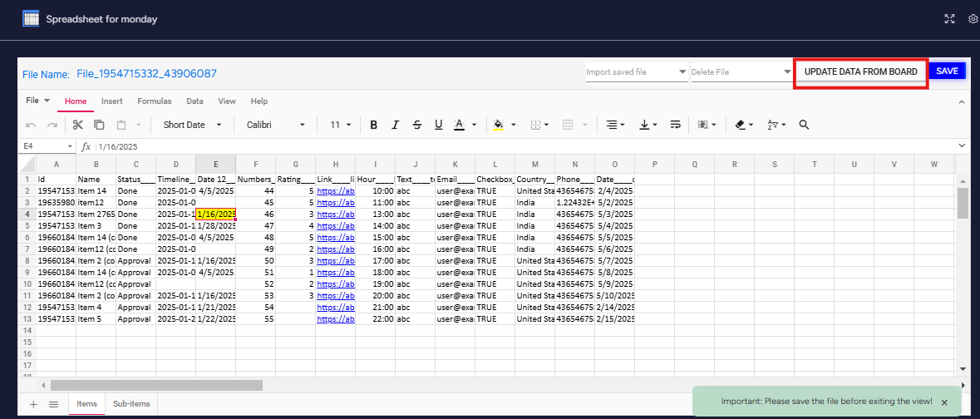Switch to the View tab

(x=227, y=101)
